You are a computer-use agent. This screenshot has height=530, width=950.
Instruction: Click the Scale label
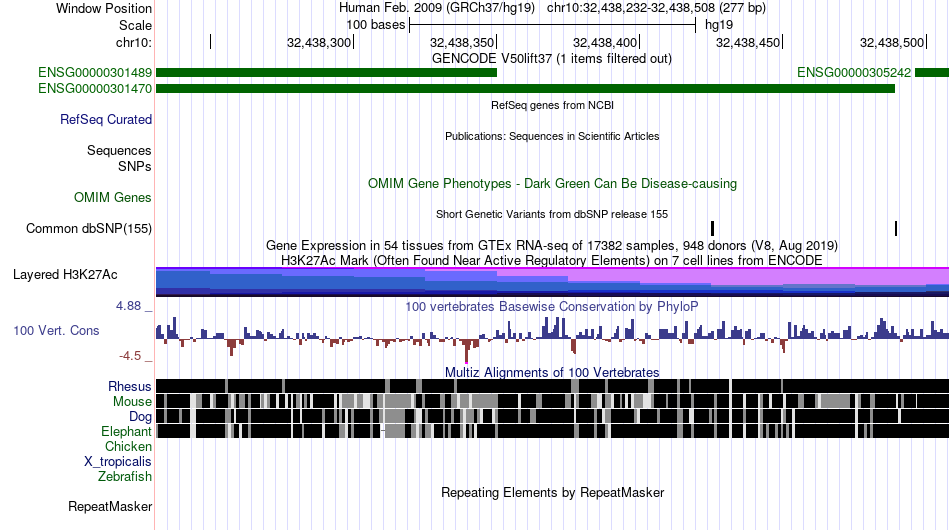(x=135, y=25)
